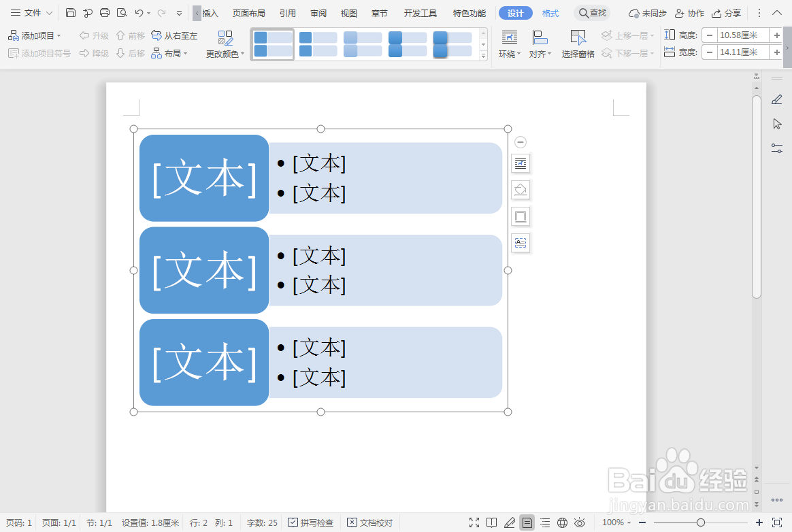Select the fifth SmartArt style thumbnail
792x532 pixels.
452,44
